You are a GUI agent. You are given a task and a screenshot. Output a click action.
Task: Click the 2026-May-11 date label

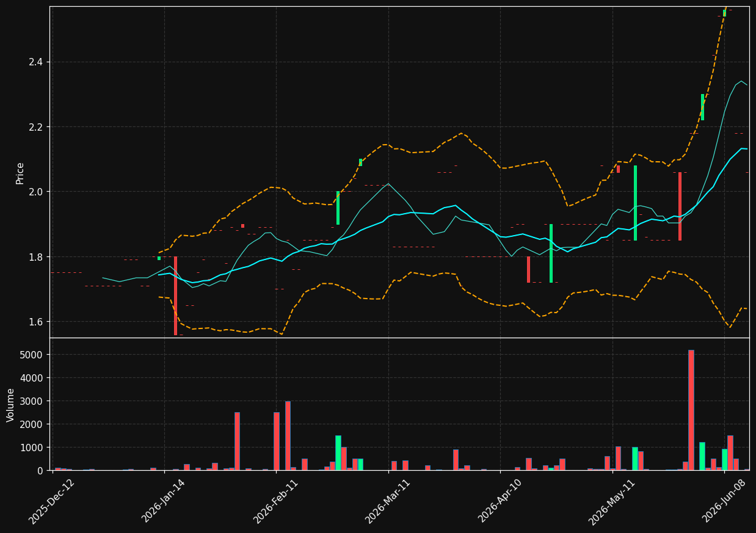coord(612,501)
